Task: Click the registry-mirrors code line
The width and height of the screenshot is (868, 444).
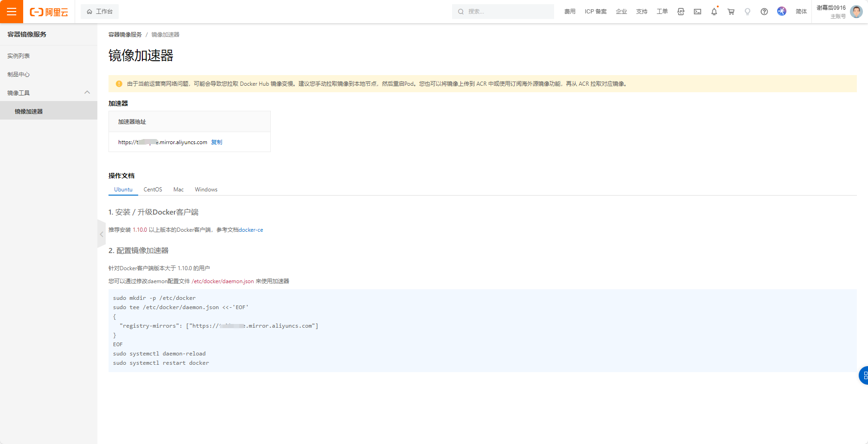Action: pos(219,326)
